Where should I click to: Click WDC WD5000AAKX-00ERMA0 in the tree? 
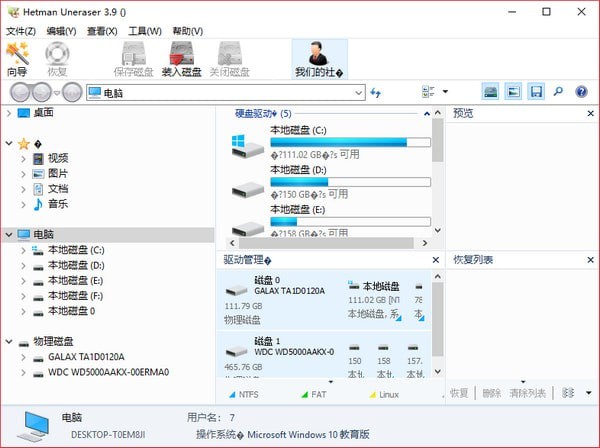(x=108, y=372)
